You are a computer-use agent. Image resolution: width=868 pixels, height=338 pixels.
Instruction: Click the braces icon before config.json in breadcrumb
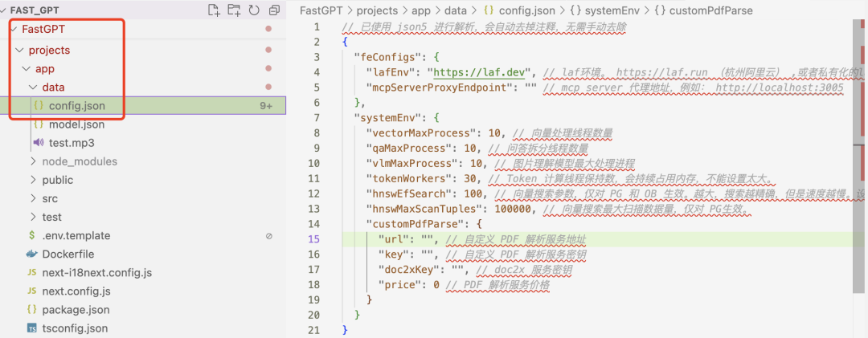point(489,10)
